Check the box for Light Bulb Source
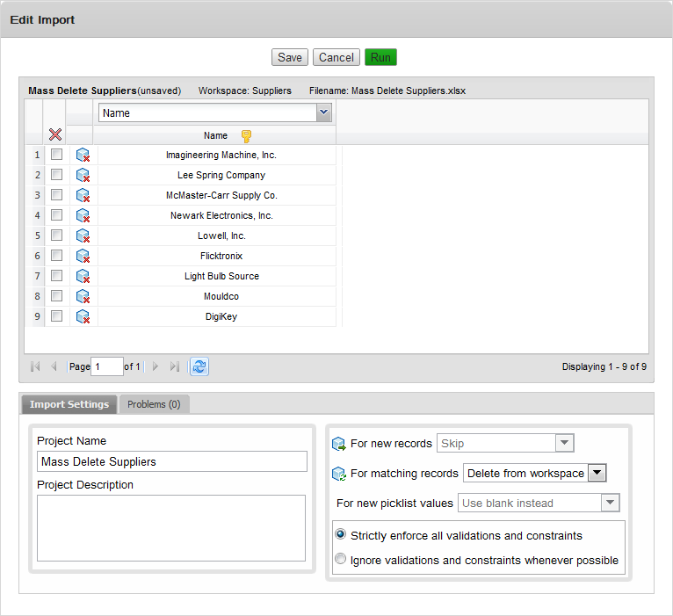The width and height of the screenshot is (673, 616). click(x=56, y=275)
